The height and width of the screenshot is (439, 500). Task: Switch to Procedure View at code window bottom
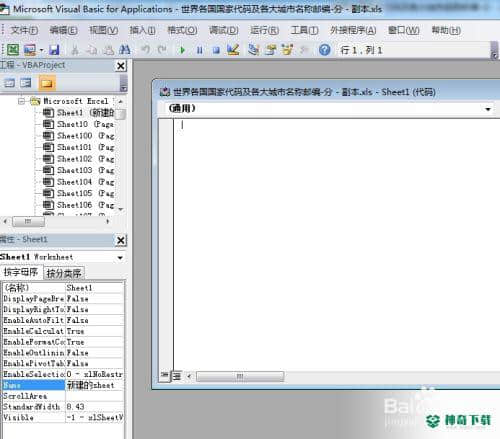point(165,376)
